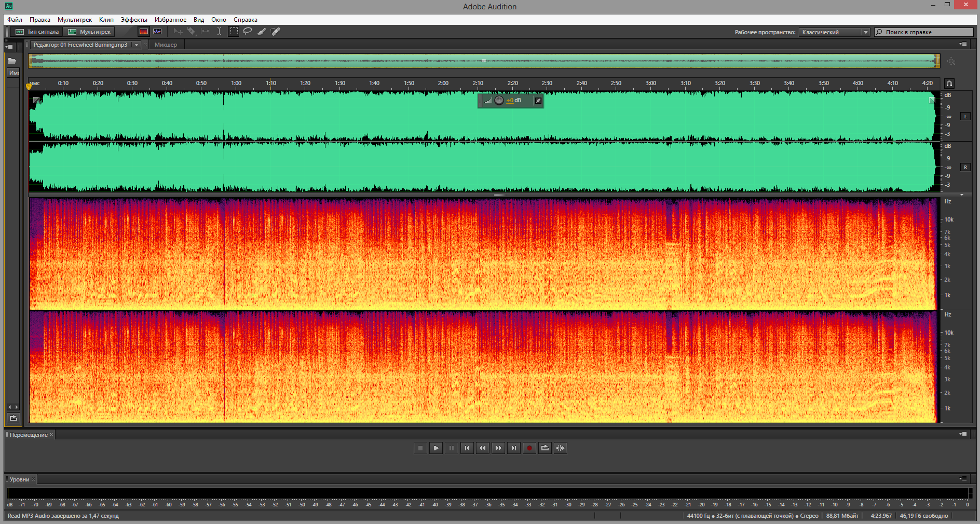Click the playhead marker at timeline start
Image resolution: width=980 pixels, height=524 pixels.
(x=29, y=87)
